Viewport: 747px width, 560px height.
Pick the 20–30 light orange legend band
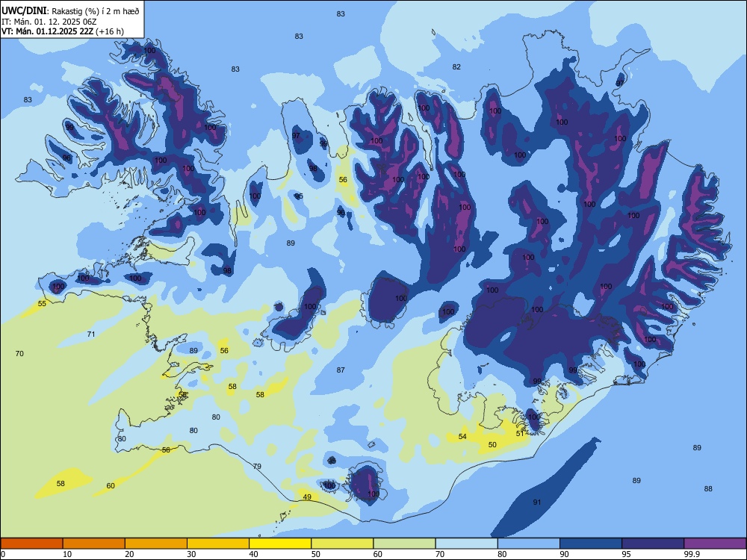pos(156,544)
